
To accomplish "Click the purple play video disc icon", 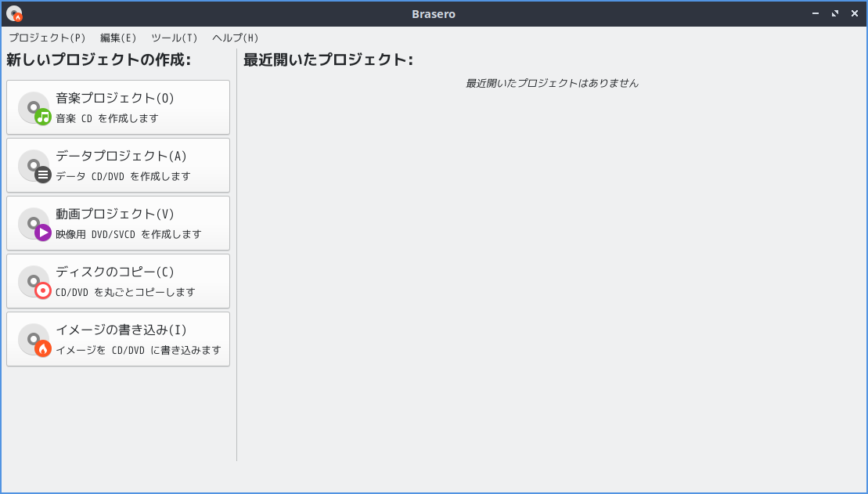I will 34,224.
